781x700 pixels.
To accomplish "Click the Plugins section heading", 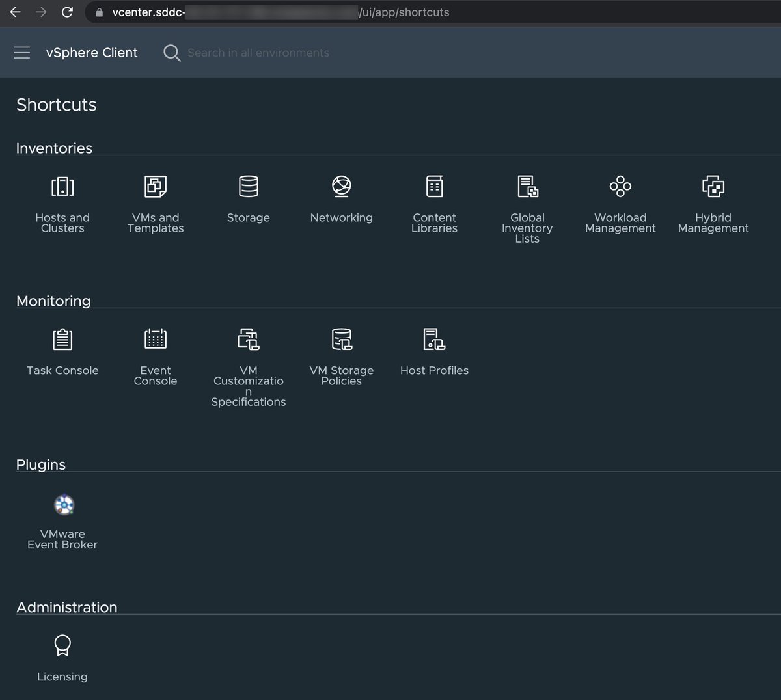I will (41, 464).
